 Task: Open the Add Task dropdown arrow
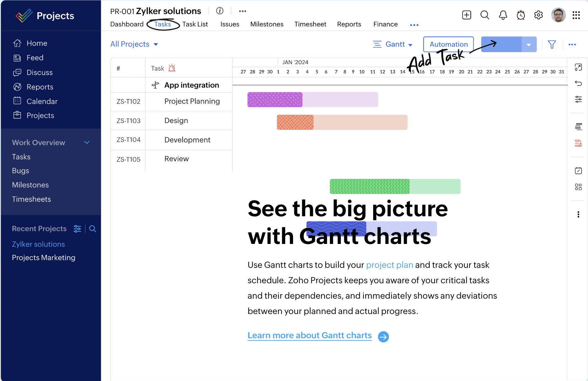click(529, 45)
